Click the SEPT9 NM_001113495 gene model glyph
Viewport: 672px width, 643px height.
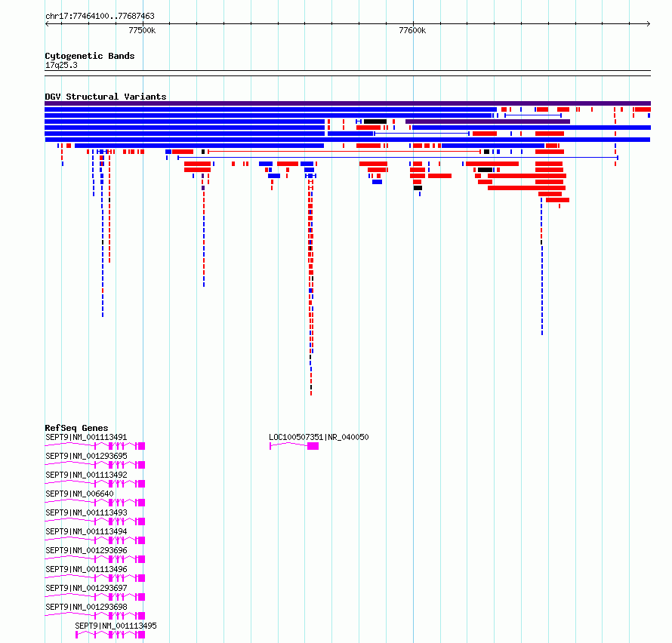point(110,635)
